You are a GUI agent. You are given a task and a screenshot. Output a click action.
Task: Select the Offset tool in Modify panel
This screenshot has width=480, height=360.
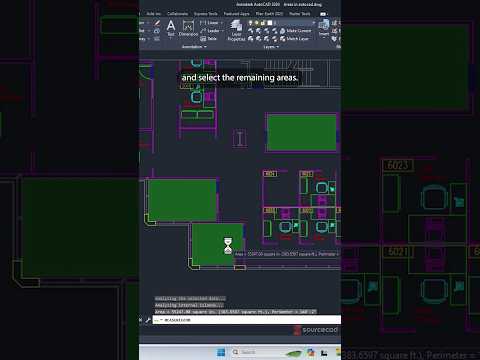pos(157,39)
